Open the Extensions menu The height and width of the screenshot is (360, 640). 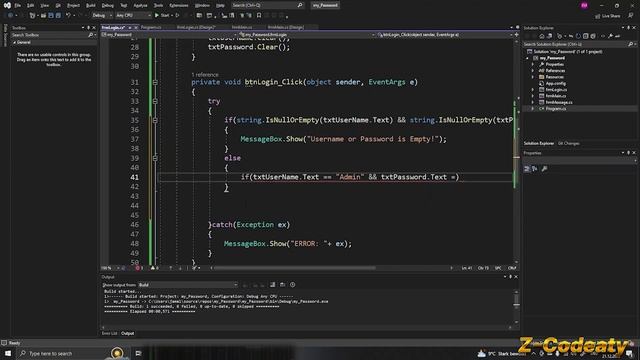tap(179, 5)
